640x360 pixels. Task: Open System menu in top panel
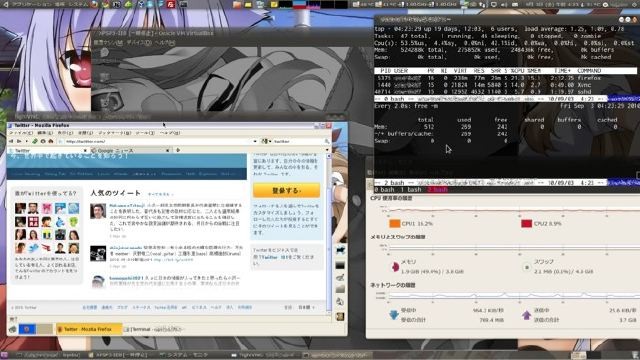(78, 4)
